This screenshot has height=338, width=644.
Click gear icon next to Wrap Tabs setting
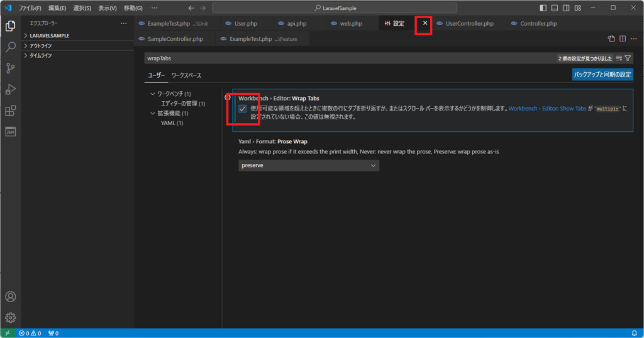click(228, 97)
